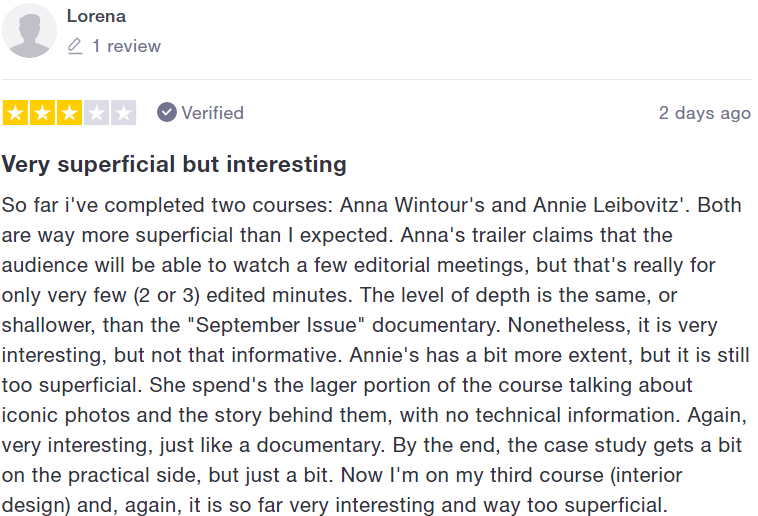Click the last line about too superficial

[x=335, y=505]
